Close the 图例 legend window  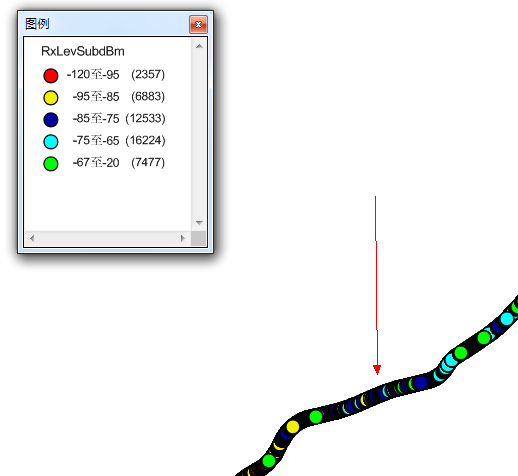(x=198, y=24)
